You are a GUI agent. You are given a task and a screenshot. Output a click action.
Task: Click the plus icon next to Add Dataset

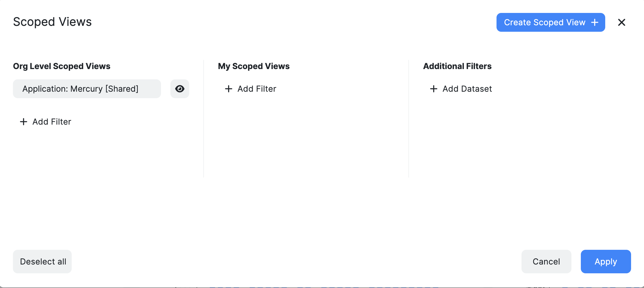click(434, 89)
